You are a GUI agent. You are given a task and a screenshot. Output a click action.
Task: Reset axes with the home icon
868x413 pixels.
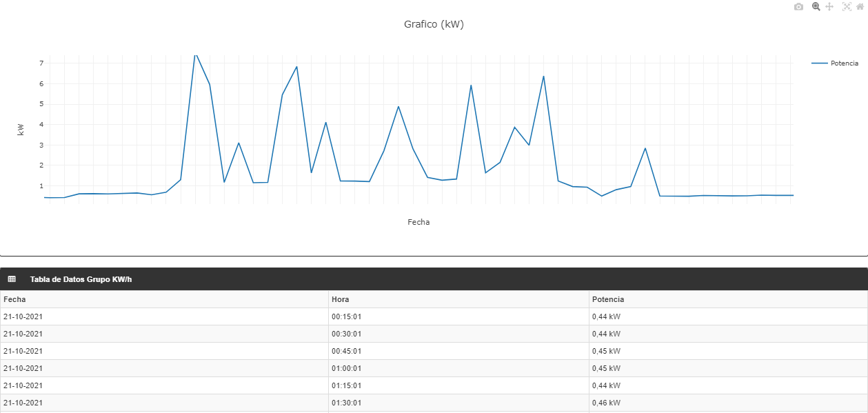point(859,7)
